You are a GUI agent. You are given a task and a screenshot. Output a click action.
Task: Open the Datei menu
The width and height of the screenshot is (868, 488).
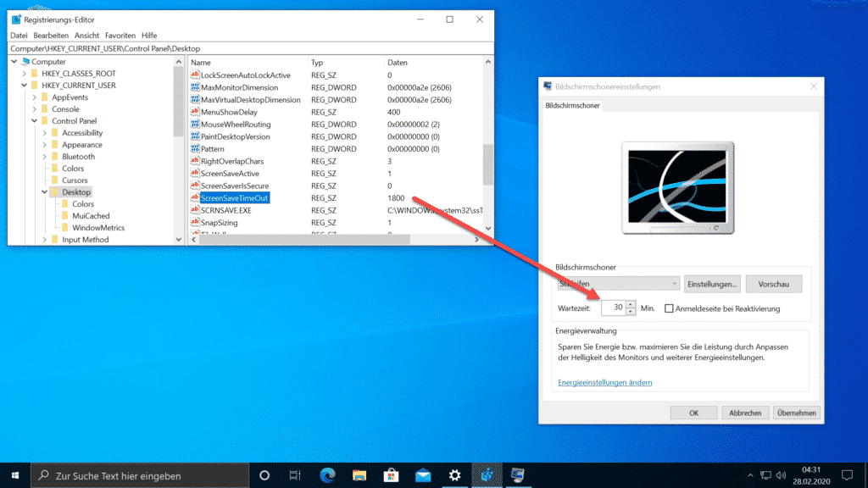[x=19, y=36]
